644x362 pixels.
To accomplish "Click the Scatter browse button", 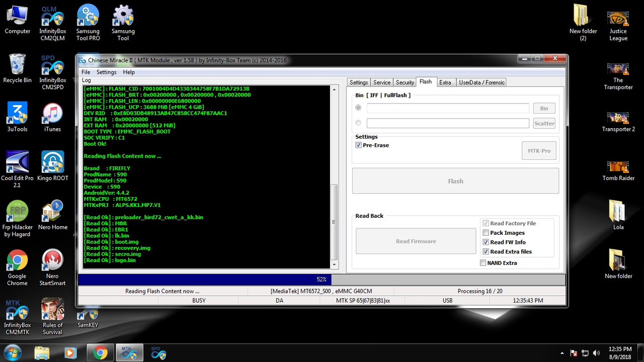I will tap(544, 123).
